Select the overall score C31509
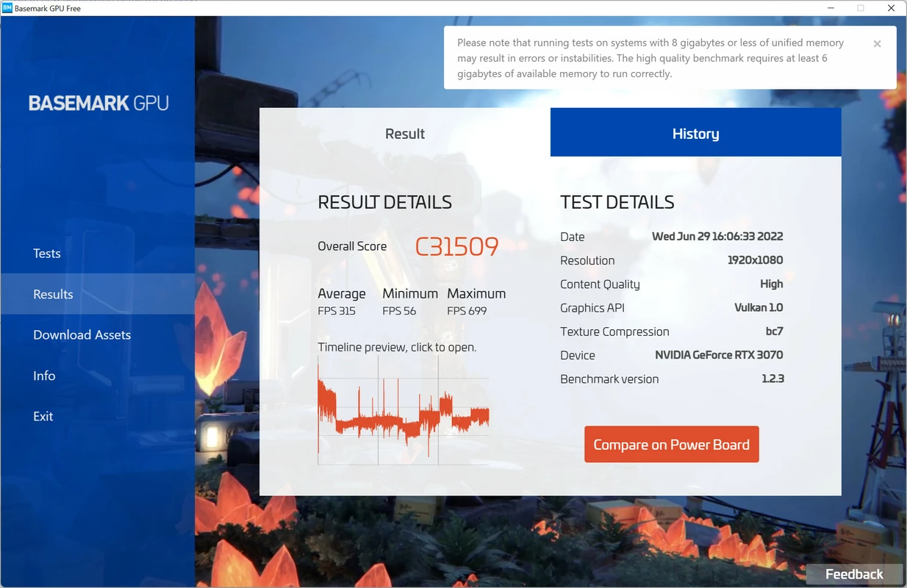The height and width of the screenshot is (588, 907). [456, 247]
